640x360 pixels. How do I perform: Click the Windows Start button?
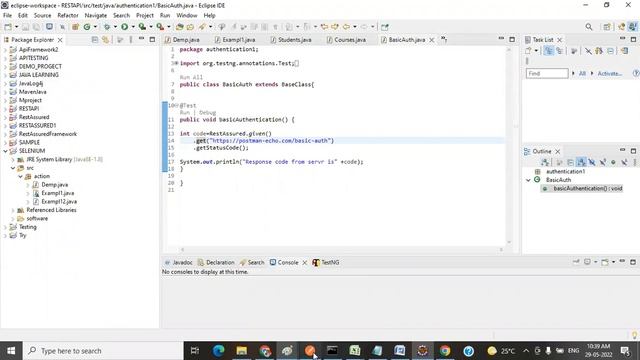11,351
